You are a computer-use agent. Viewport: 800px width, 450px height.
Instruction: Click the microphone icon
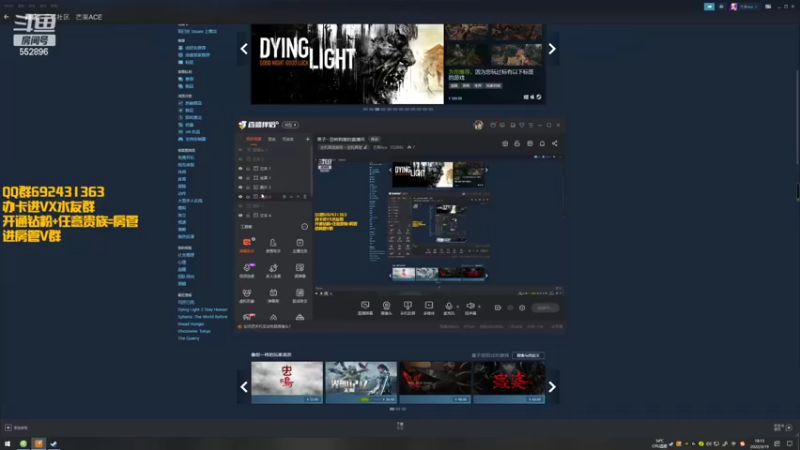point(448,307)
